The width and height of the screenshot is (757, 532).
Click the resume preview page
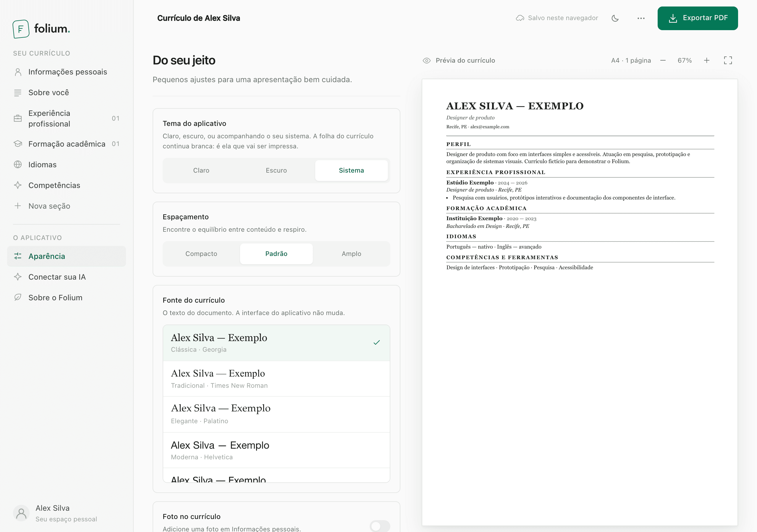point(580,302)
